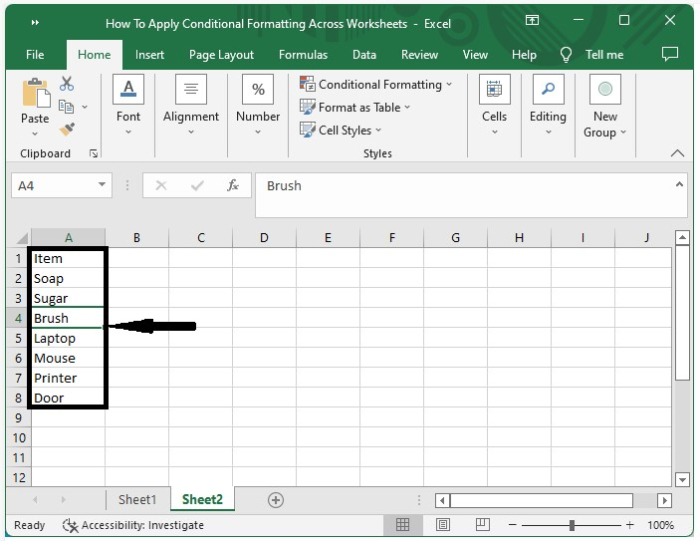The width and height of the screenshot is (700, 541).
Task: Click the Tell me search box
Action: coord(603,55)
